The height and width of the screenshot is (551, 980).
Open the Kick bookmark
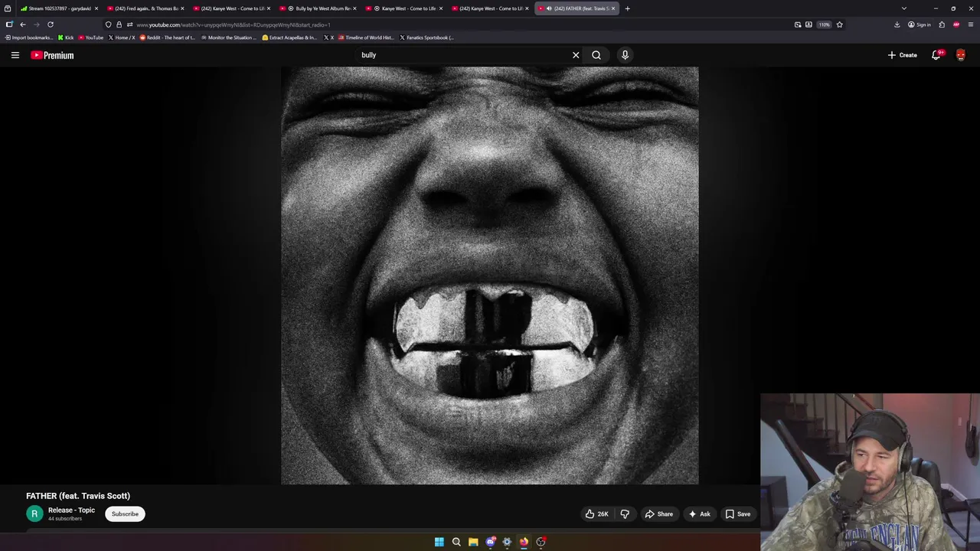[x=67, y=37]
